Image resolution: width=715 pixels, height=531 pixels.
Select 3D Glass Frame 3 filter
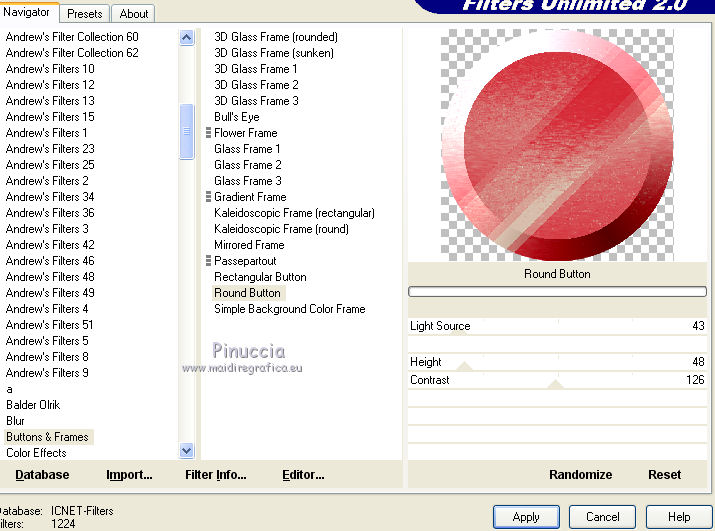[x=256, y=101]
